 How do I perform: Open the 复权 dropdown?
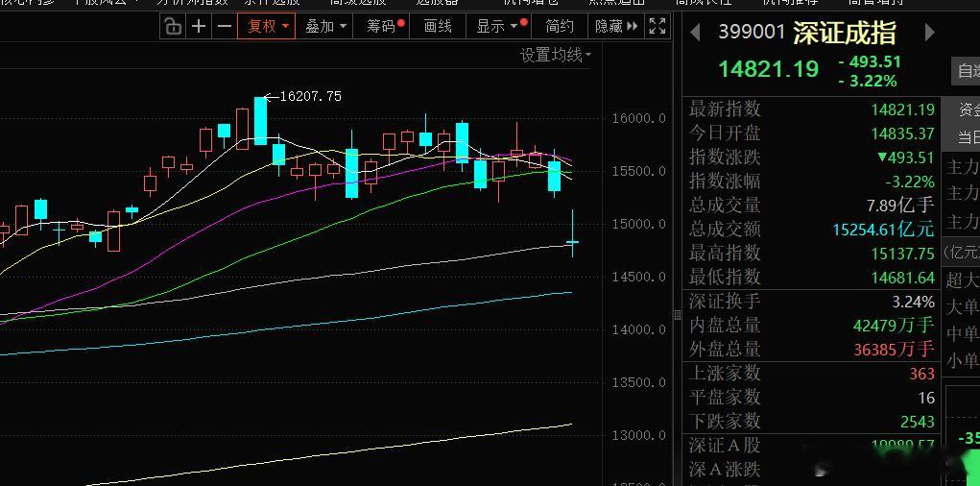click(268, 26)
